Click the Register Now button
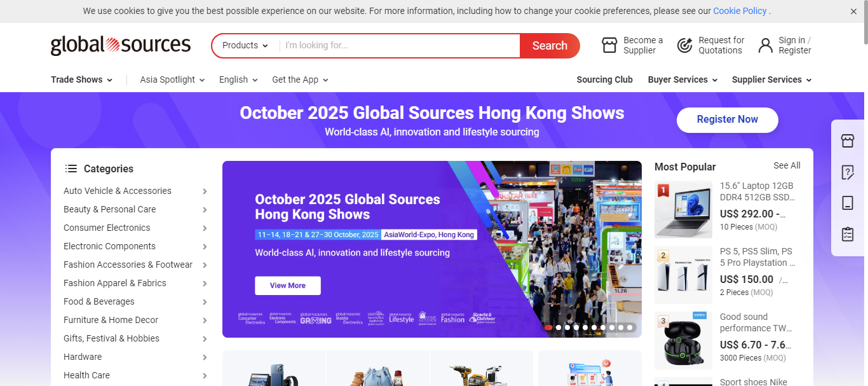Viewport: 868px width, 386px height. (727, 120)
